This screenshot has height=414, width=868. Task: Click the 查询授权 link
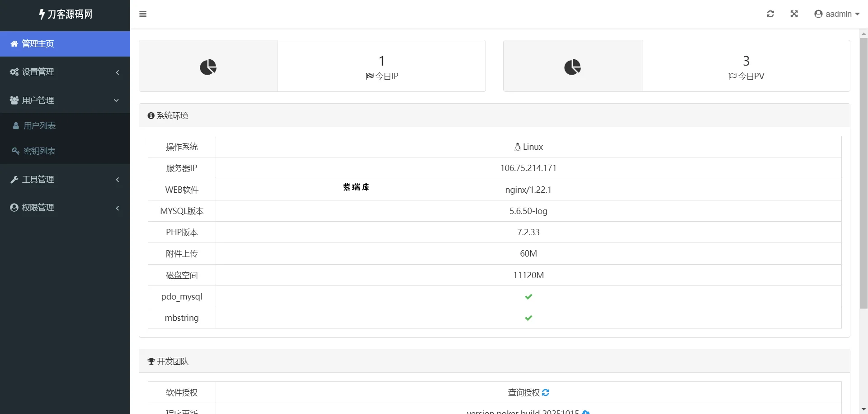pyautogui.click(x=524, y=393)
